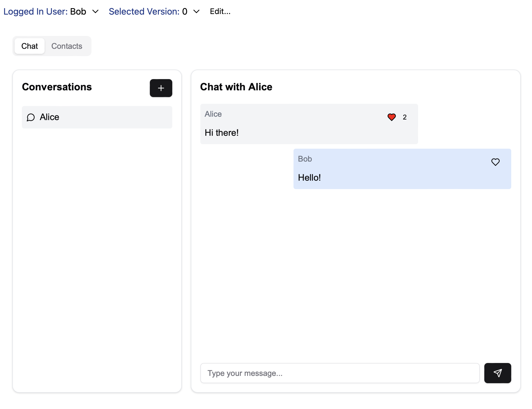Open the Selected Version dropdown arrow
532x409 pixels.
coord(196,12)
